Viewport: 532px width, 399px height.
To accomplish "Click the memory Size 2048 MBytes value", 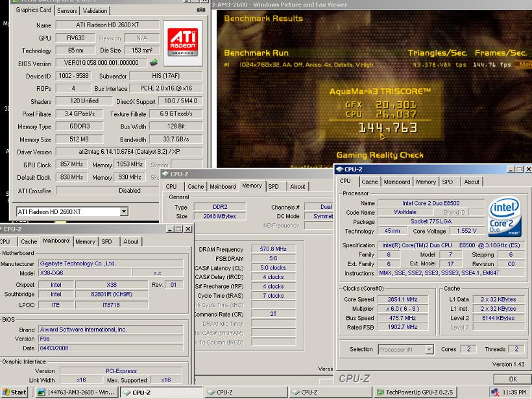I will (220, 216).
